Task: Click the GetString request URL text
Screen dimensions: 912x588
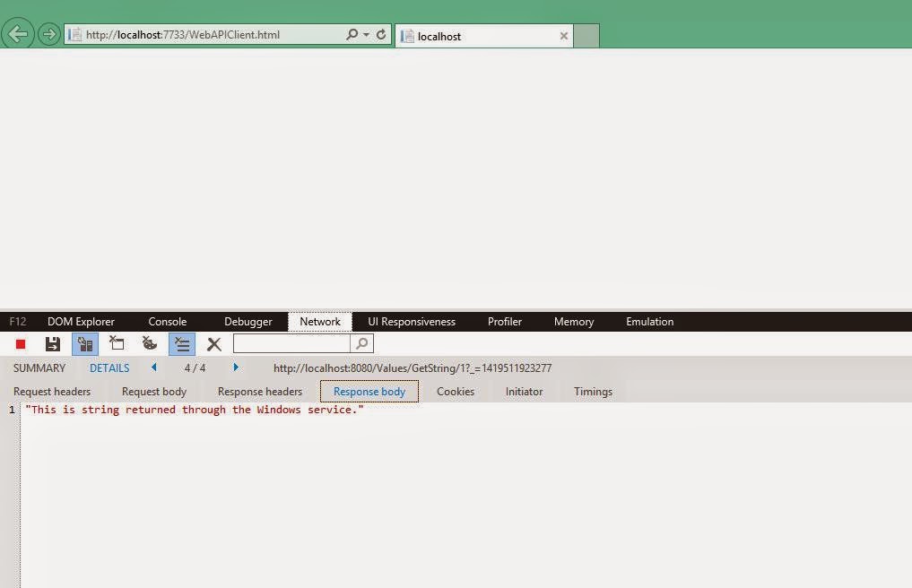Action: [x=413, y=368]
